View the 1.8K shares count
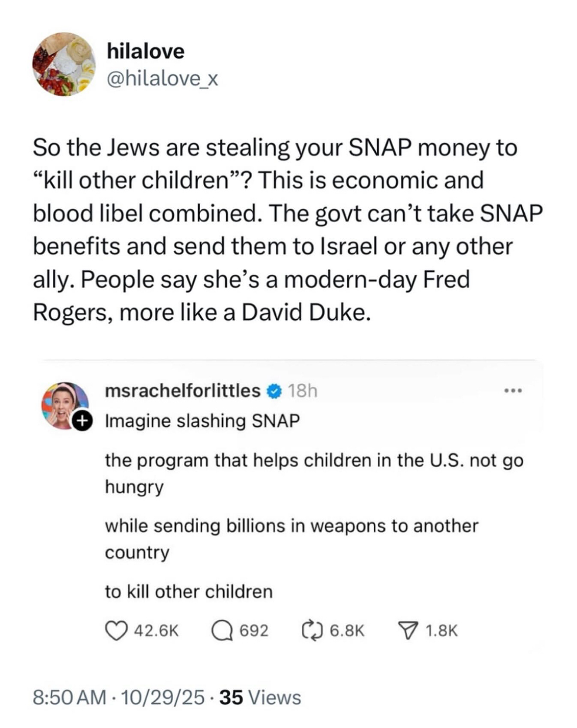Image resolution: width=577 pixels, height=728 pixels. click(441, 631)
